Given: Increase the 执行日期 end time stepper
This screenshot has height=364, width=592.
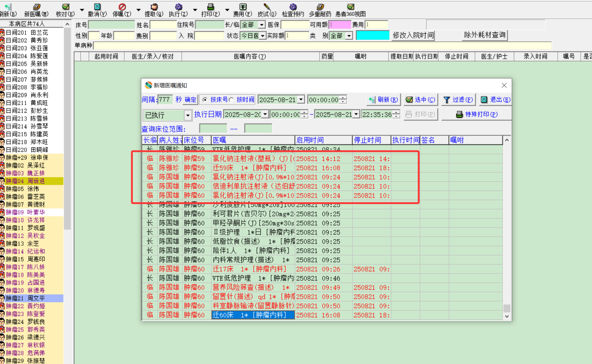Looking at the screenshot, I should click(397, 112).
